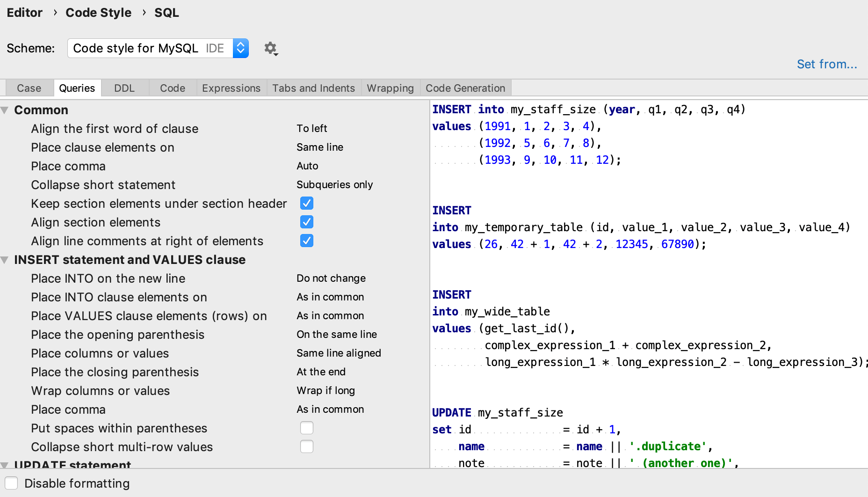The image size is (868, 497).
Task: Select the 'Place INTO on the new line' row
Action: (215, 278)
